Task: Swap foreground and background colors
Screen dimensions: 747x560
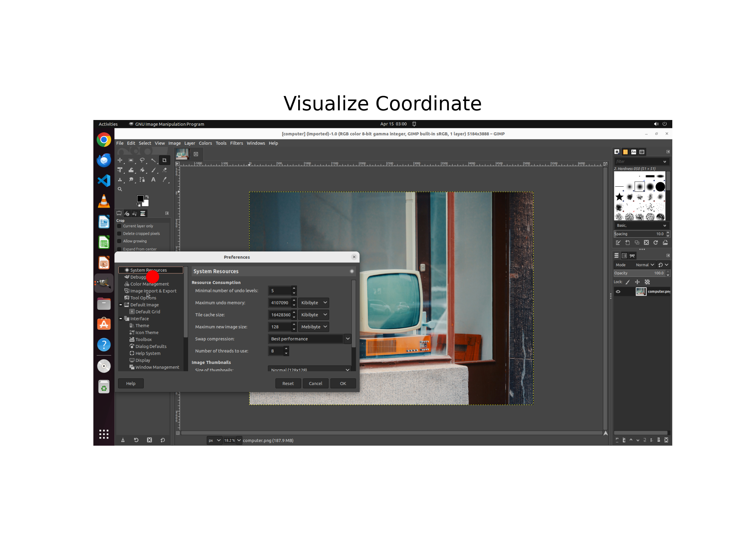Action: (x=147, y=197)
